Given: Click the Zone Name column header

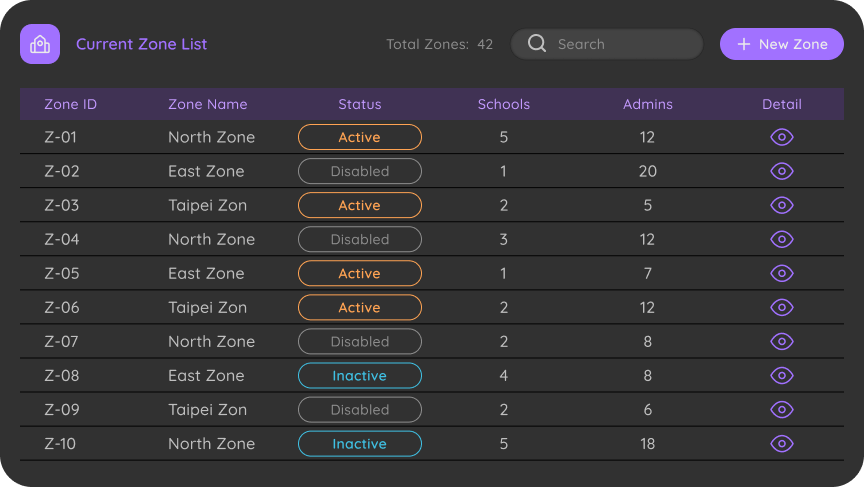Looking at the screenshot, I should pyautogui.click(x=208, y=104).
